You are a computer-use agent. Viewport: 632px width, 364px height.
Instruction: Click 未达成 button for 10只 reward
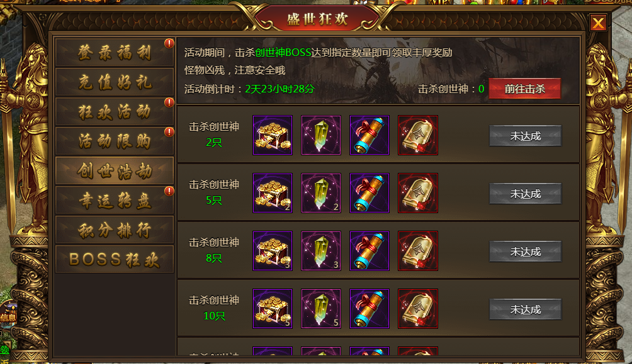click(x=525, y=309)
